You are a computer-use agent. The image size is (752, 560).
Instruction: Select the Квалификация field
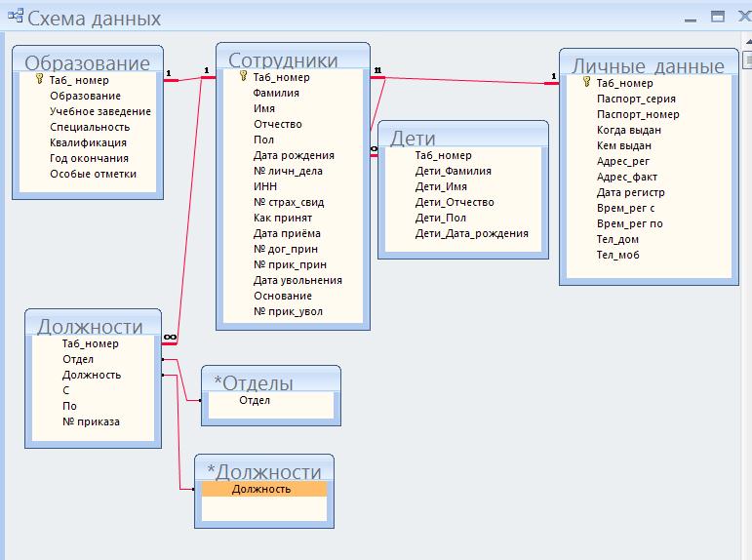[87, 142]
